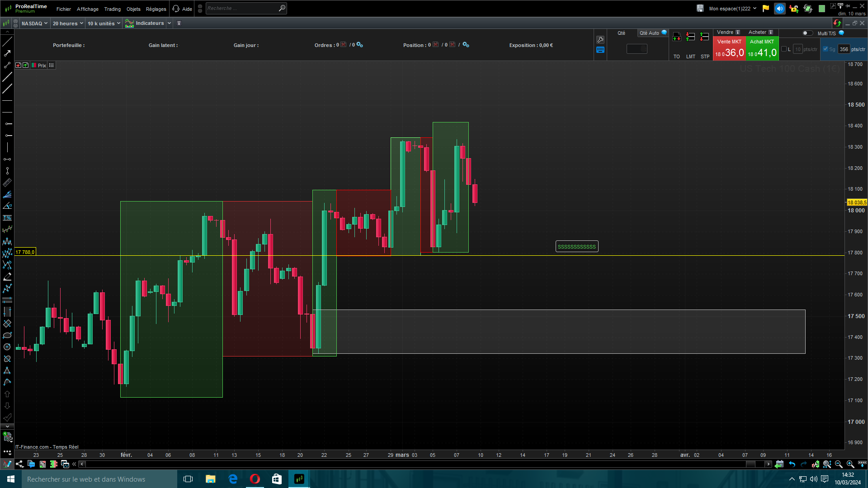Open the Trading menu
This screenshot has width=868, height=488.
pyautogui.click(x=112, y=9)
